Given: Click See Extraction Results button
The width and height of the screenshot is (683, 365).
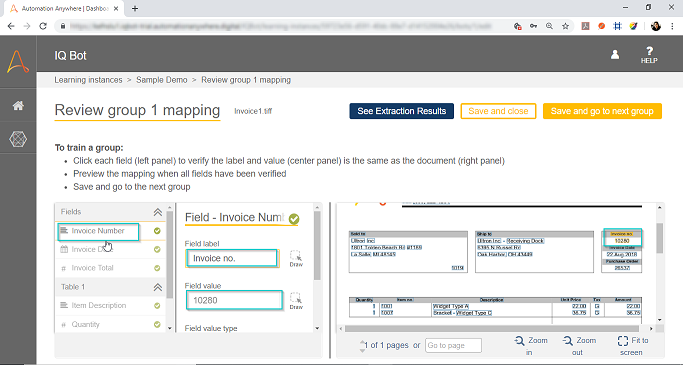Looking at the screenshot, I should pos(402,111).
